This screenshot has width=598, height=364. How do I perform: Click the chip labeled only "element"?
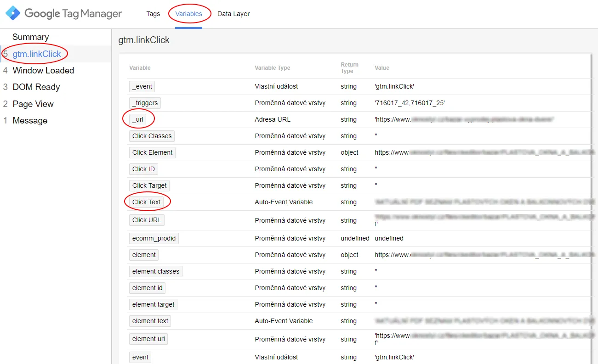tap(144, 255)
